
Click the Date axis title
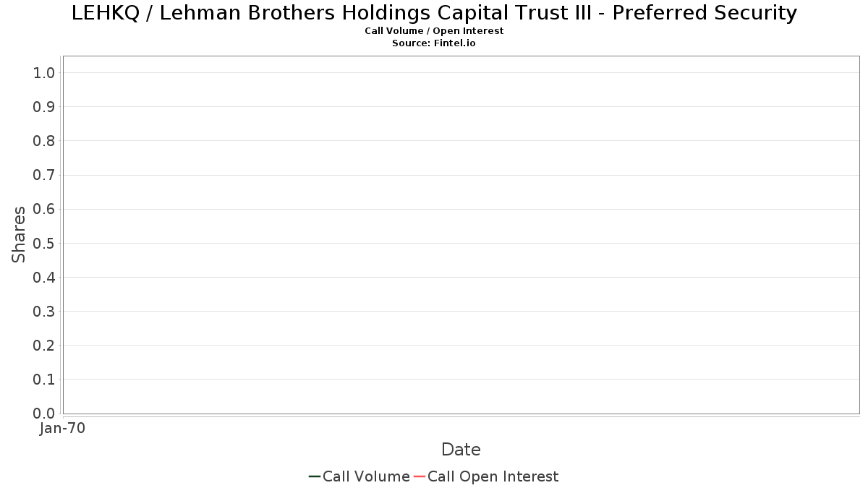[461, 450]
